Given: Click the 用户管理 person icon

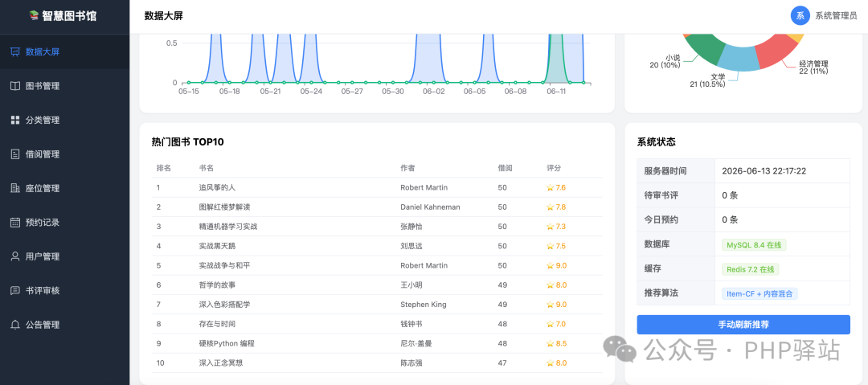Looking at the screenshot, I should tap(15, 256).
